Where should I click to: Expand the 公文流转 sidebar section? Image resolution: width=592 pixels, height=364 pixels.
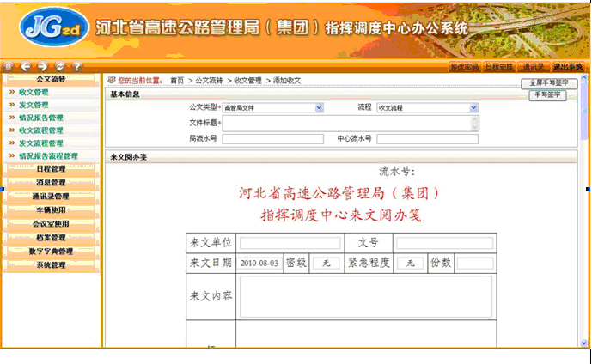pyautogui.click(x=51, y=79)
